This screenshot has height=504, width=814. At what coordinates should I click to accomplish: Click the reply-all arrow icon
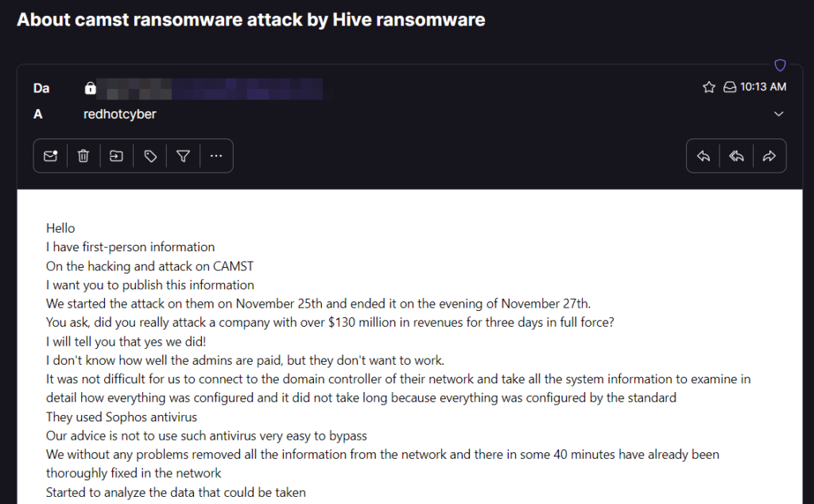point(737,157)
